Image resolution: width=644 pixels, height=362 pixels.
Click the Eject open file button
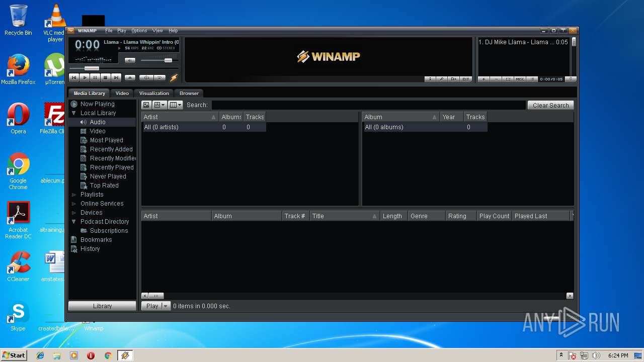(x=130, y=77)
